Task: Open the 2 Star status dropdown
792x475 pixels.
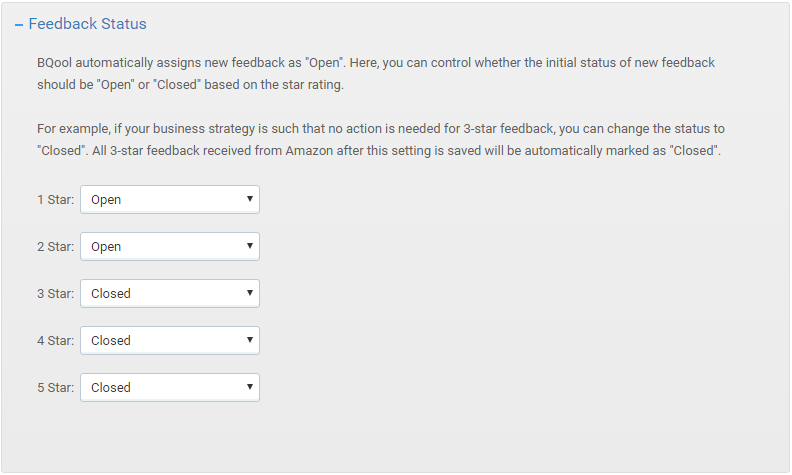Action: 170,247
